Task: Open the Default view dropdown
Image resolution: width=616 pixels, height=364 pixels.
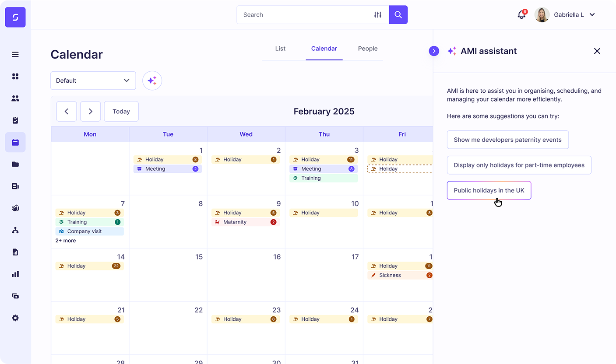Action: tap(93, 80)
